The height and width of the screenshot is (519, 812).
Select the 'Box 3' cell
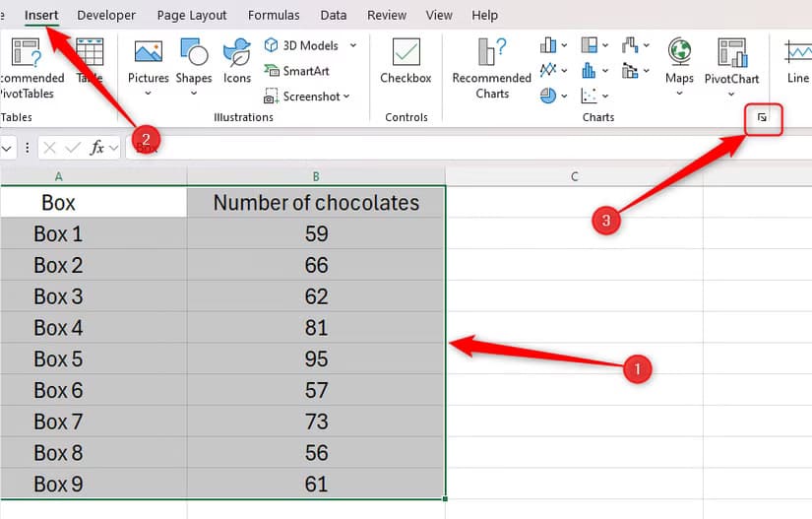94,296
